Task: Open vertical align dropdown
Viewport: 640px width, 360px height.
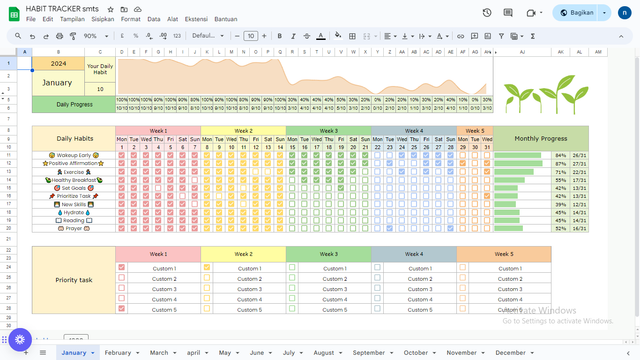Action: [407, 36]
